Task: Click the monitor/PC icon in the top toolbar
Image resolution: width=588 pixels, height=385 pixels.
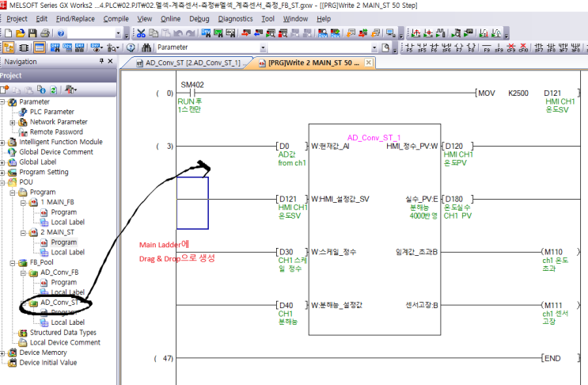Action: [x=390, y=33]
